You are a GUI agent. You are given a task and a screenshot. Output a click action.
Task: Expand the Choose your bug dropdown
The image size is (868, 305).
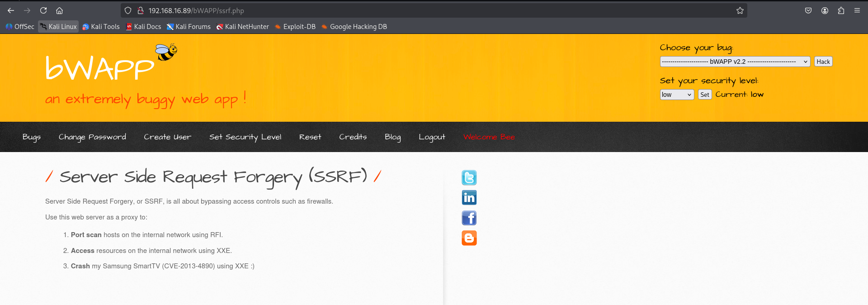point(735,62)
